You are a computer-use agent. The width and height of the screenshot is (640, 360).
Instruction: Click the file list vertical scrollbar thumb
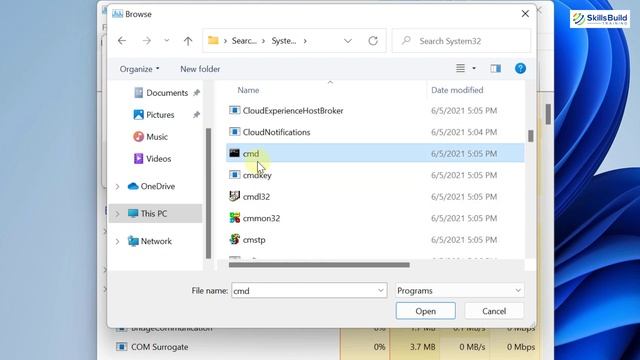coord(531,136)
